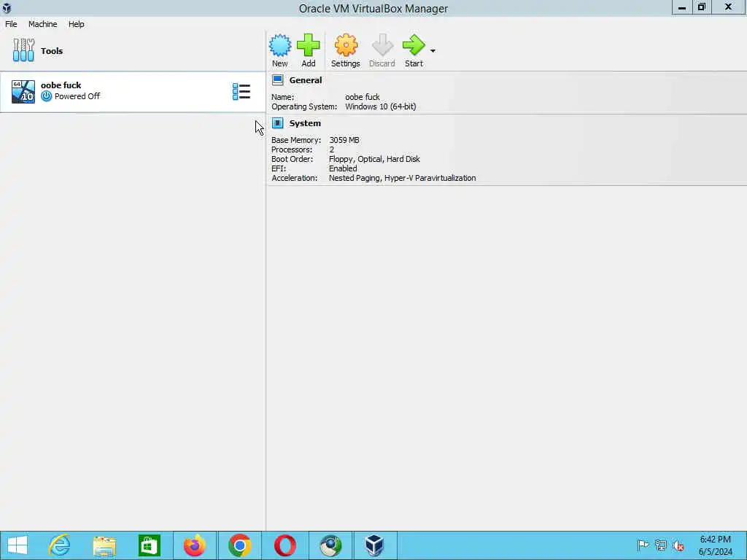Screen dimensions: 747x560
Task: Open the Help menu
Action: 76,24
